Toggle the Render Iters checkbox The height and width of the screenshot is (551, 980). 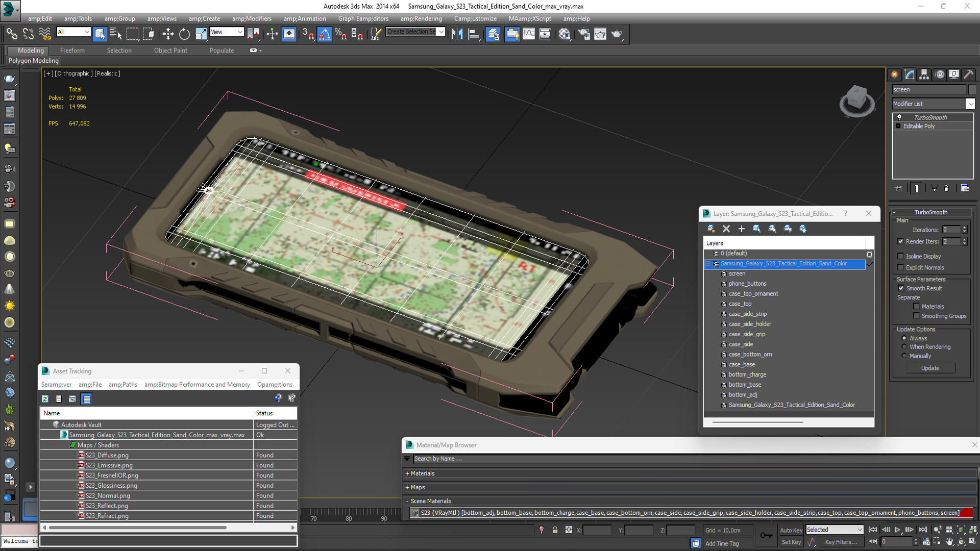[x=901, y=241]
